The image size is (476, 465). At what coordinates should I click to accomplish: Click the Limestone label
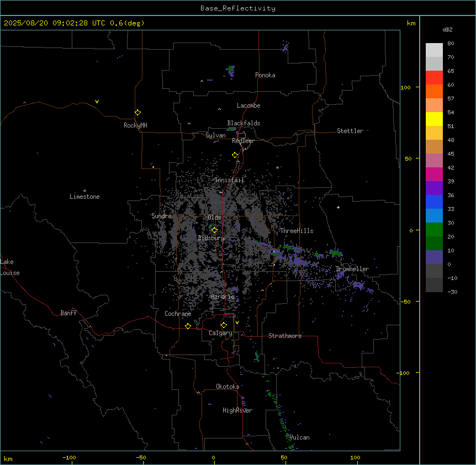pyautogui.click(x=84, y=197)
